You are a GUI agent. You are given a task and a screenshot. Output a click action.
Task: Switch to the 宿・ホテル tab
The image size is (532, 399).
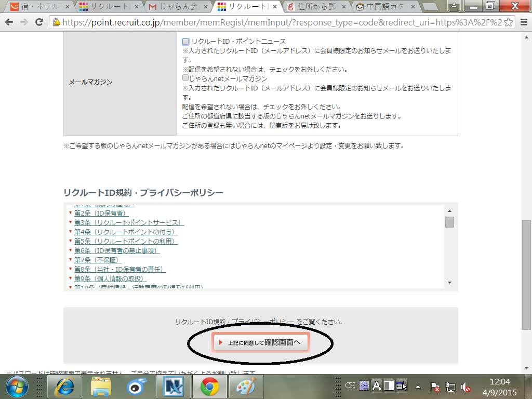(39, 7)
